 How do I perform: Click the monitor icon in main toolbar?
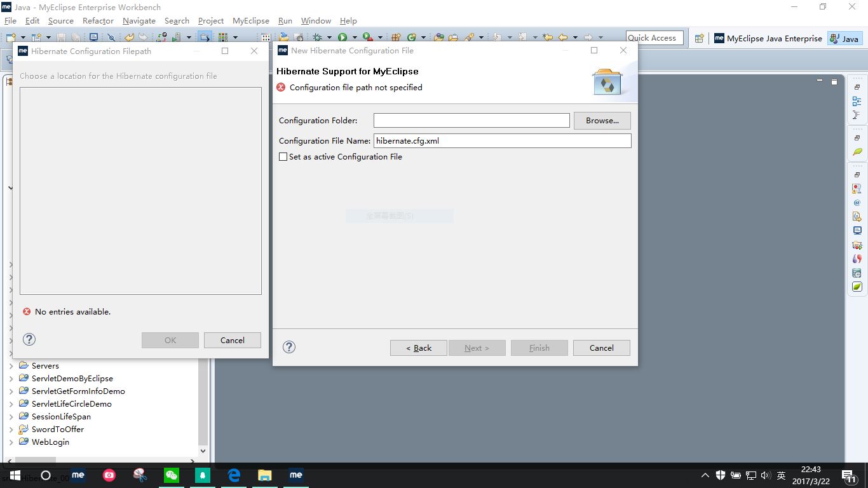pos(93,37)
